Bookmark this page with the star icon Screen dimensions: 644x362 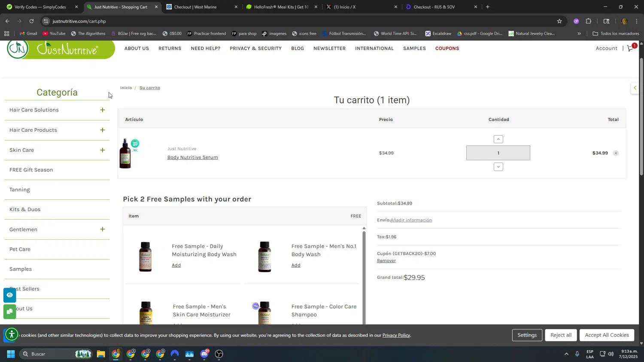point(559,21)
